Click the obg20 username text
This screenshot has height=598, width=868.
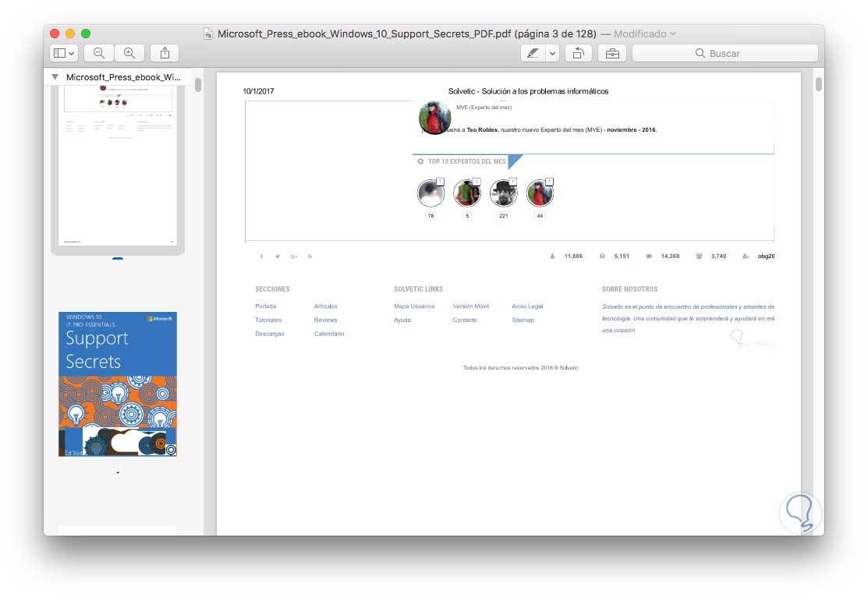coord(766,257)
